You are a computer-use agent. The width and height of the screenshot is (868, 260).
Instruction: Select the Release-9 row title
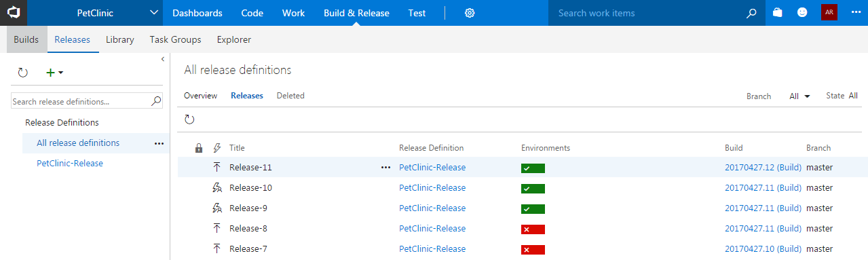pyautogui.click(x=248, y=208)
